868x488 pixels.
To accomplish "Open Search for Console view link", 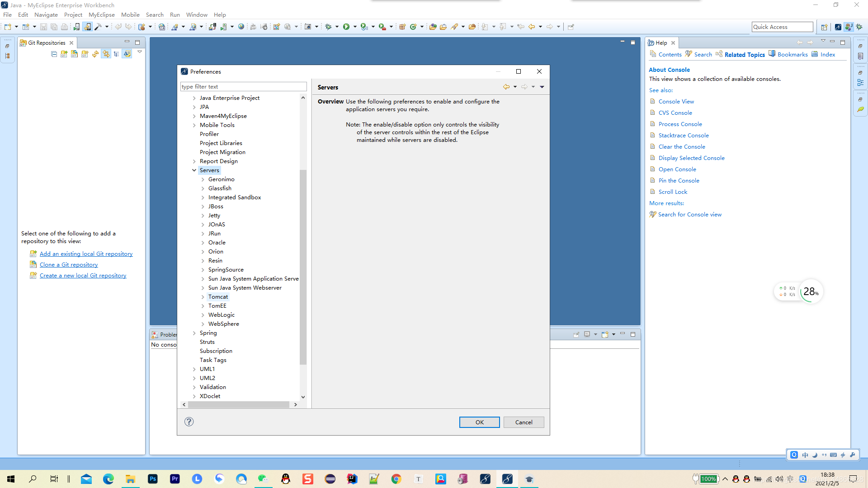I will [690, 215].
